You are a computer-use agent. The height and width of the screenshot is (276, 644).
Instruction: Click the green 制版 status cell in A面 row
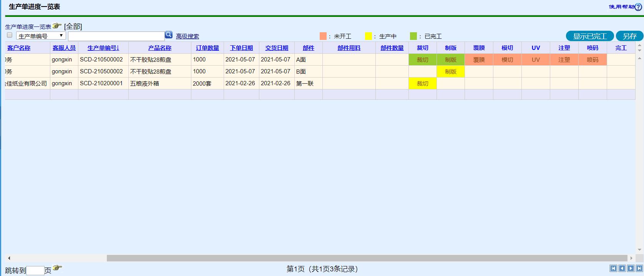click(x=450, y=60)
